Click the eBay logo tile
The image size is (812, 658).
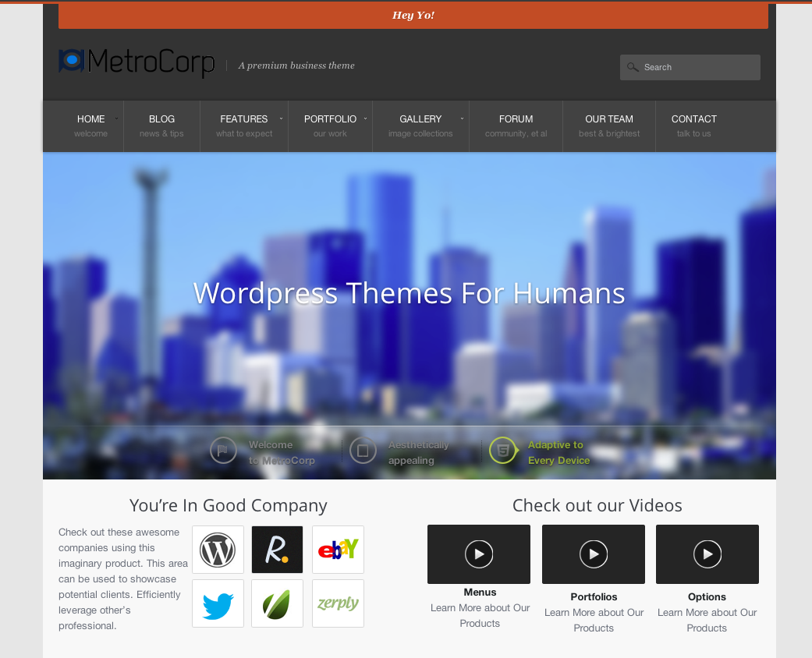point(338,550)
